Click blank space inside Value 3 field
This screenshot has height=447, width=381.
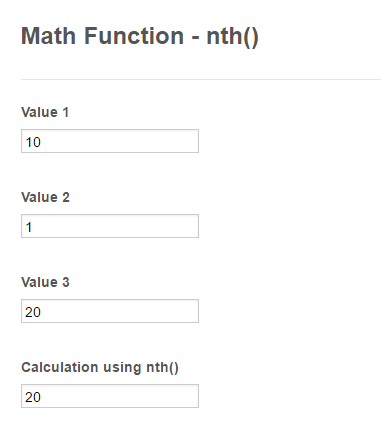tap(120, 311)
